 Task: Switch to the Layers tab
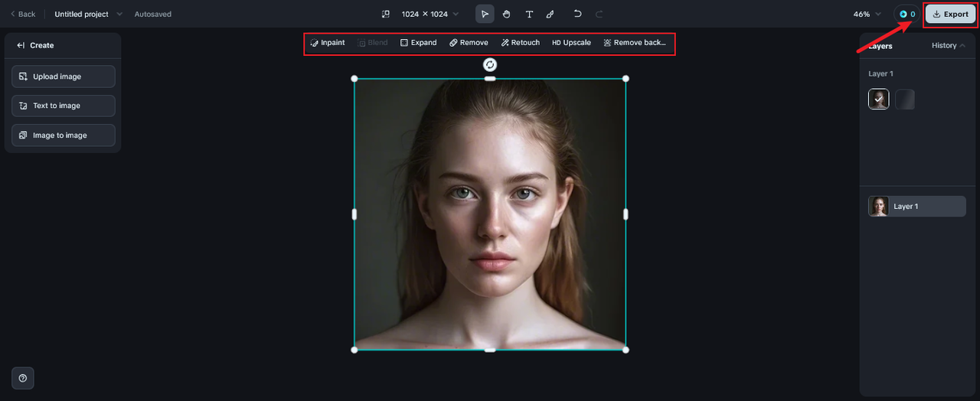point(880,46)
